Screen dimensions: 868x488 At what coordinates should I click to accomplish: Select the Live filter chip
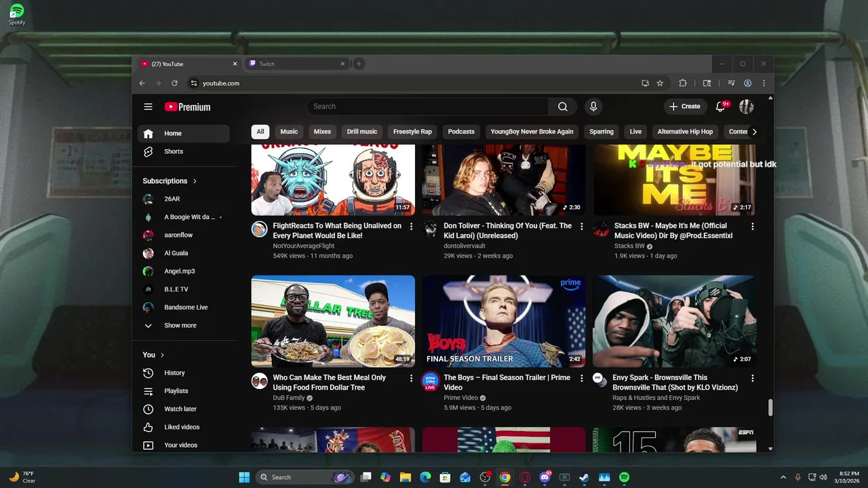[635, 131]
